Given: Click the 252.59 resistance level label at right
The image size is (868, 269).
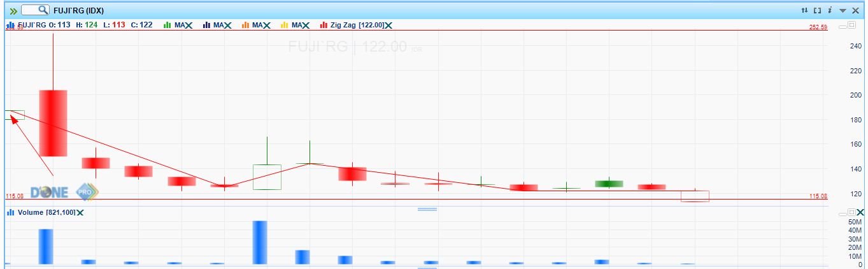Looking at the screenshot, I should (x=818, y=27).
